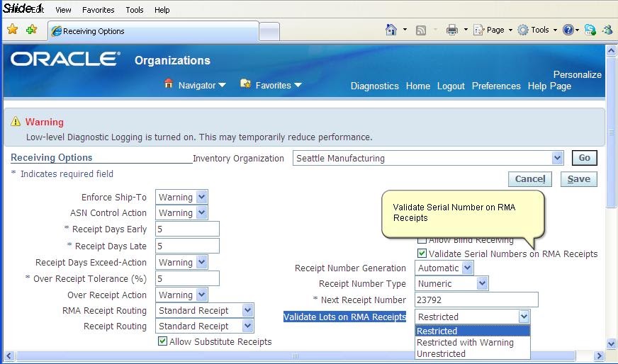The height and width of the screenshot is (364, 618).
Task: Open the Help menu
Action: point(162,10)
